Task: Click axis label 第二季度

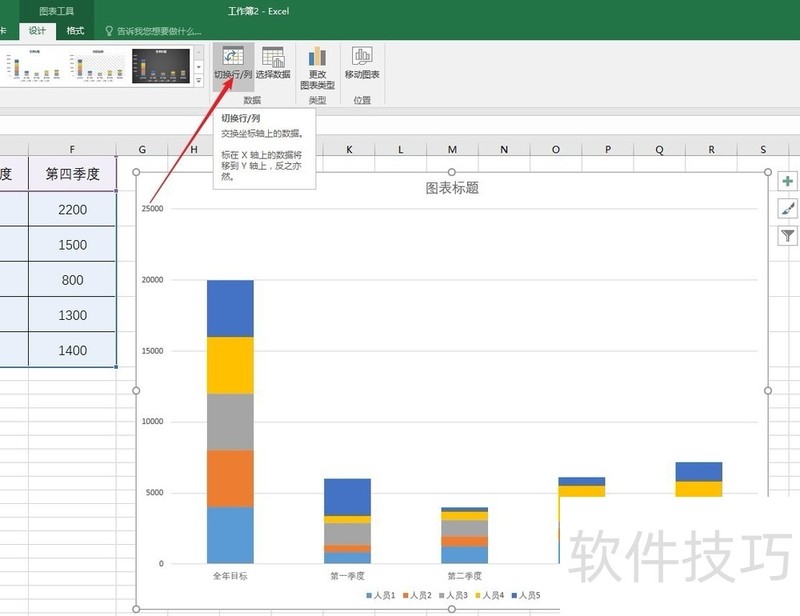Action: [464, 576]
